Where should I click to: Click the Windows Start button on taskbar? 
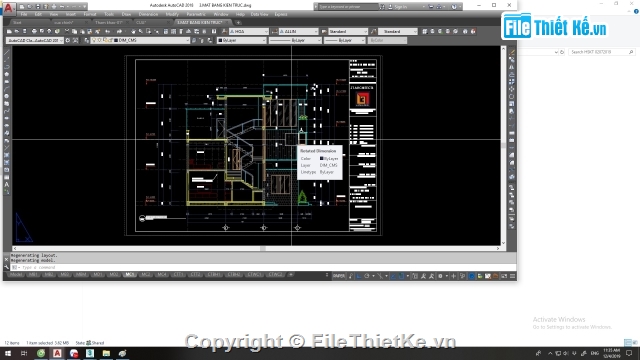pyautogui.click(x=8, y=353)
